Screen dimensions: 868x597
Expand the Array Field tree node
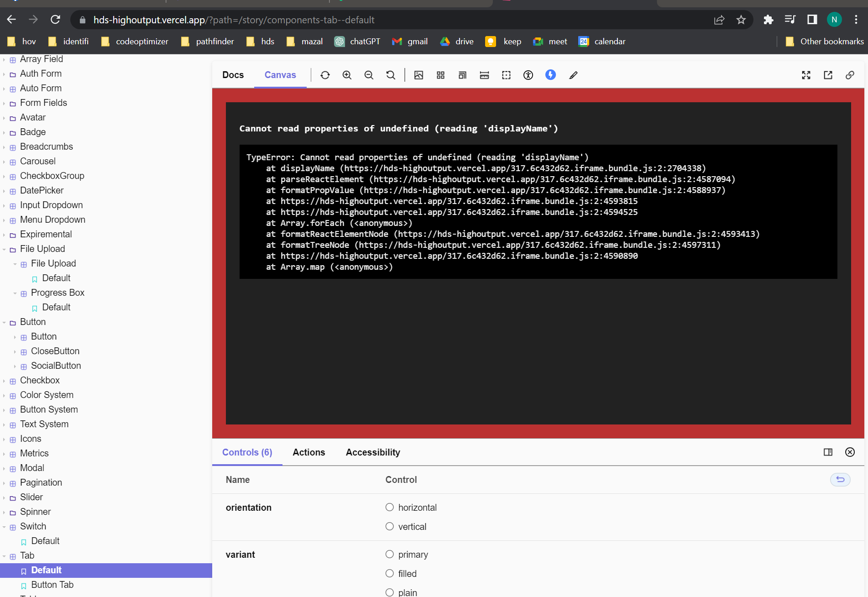pos(42,59)
